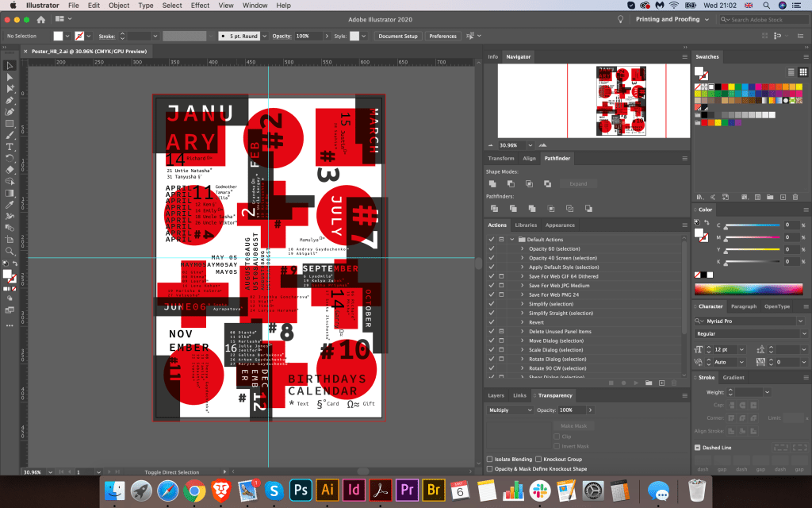Open the Effect menu

coord(200,6)
